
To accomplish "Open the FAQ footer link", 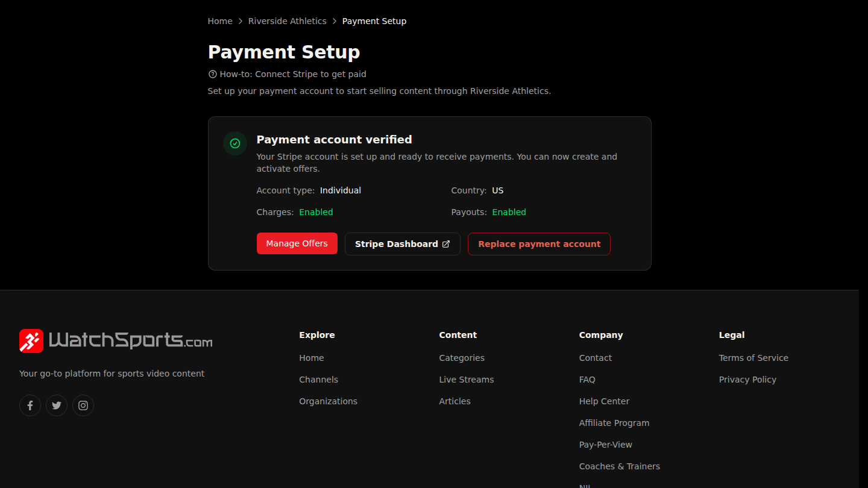I will click(x=587, y=380).
